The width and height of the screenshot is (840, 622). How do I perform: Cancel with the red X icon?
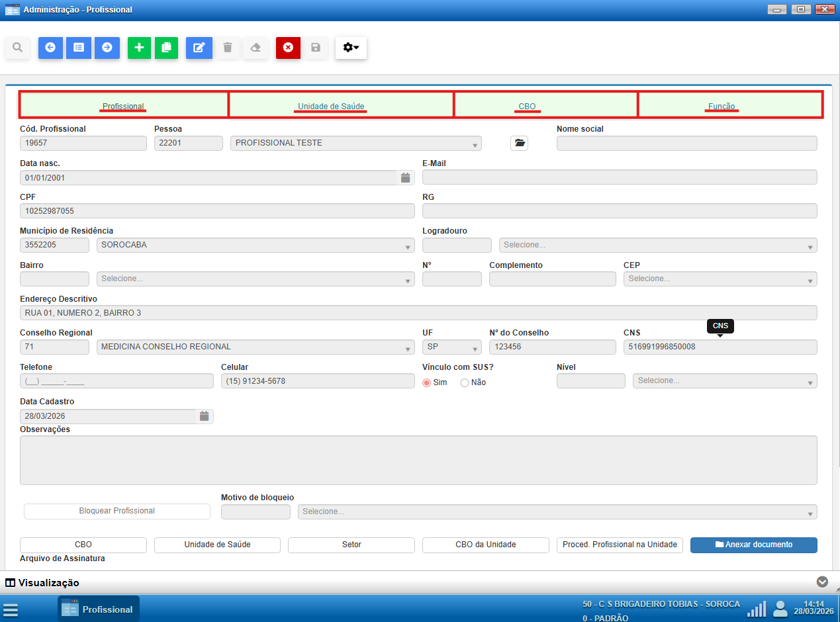click(288, 48)
